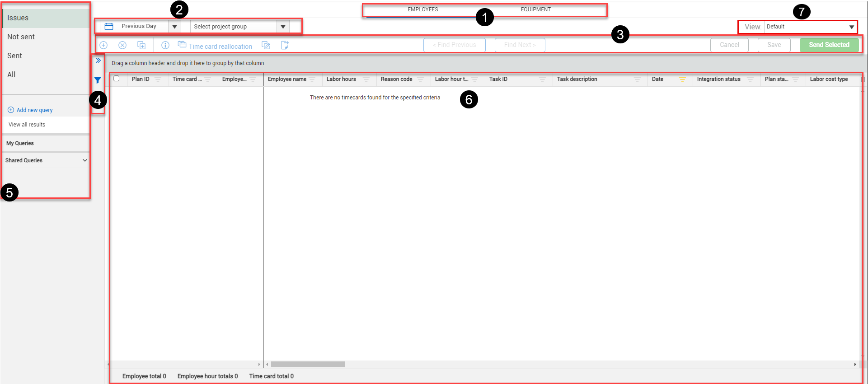
Task: Click the blue funnel filter icon
Action: click(x=98, y=80)
